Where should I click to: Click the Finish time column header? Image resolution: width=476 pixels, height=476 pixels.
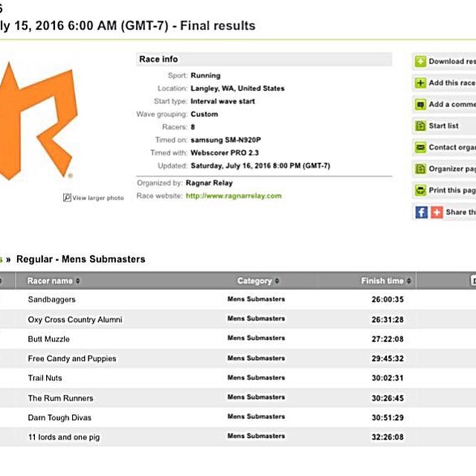click(382, 281)
